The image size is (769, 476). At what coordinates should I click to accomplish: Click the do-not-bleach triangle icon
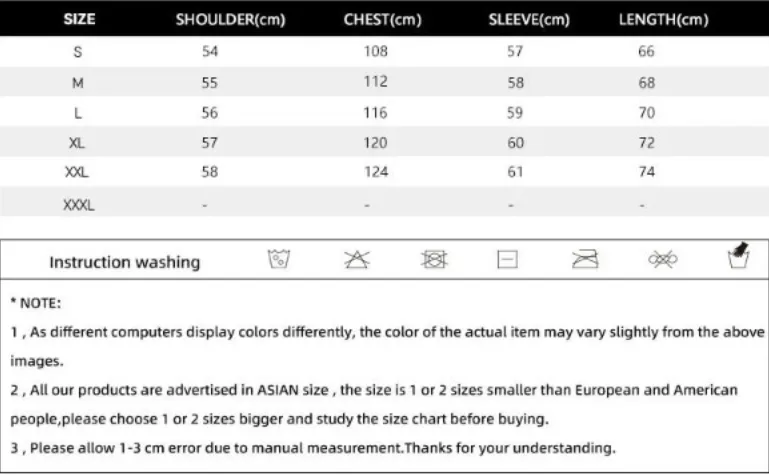click(357, 259)
